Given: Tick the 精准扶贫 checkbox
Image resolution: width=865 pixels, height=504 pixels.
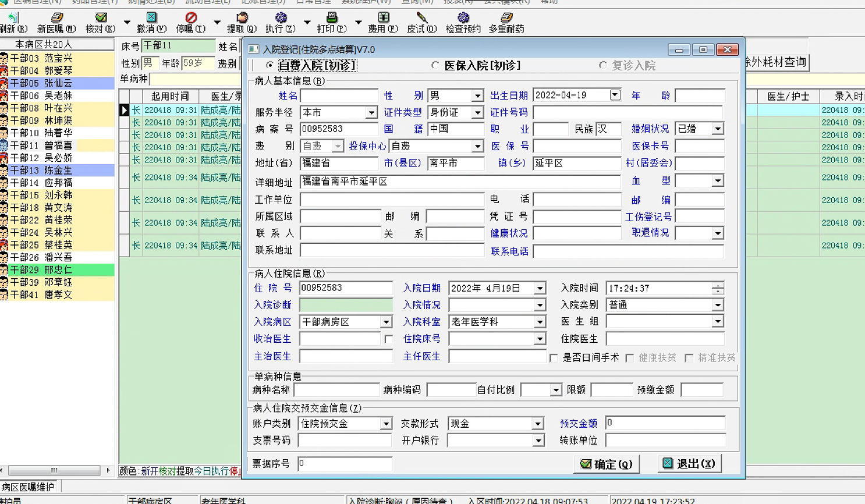Looking at the screenshot, I should pos(689,358).
